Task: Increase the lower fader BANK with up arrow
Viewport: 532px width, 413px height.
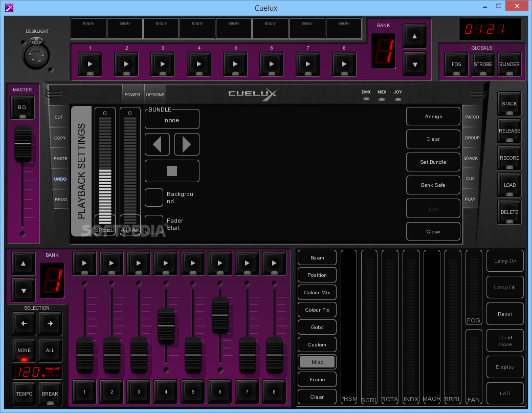Action: pos(24,263)
